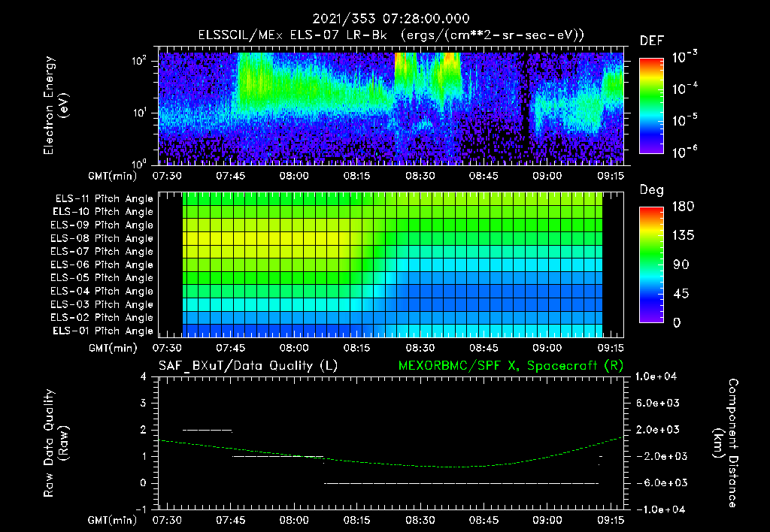This screenshot has width=770, height=532.
Task: Click the DEF color bar legend
Action: click(x=651, y=106)
